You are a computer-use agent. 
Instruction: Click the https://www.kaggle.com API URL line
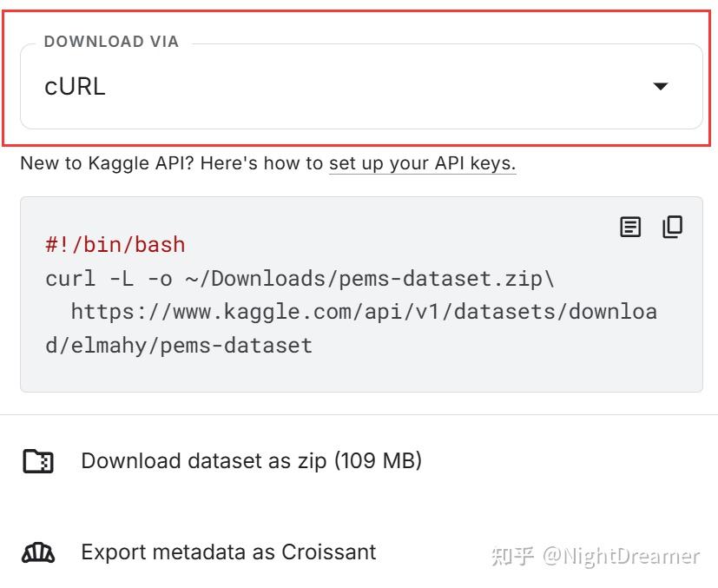pyautogui.click(x=363, y=311)
